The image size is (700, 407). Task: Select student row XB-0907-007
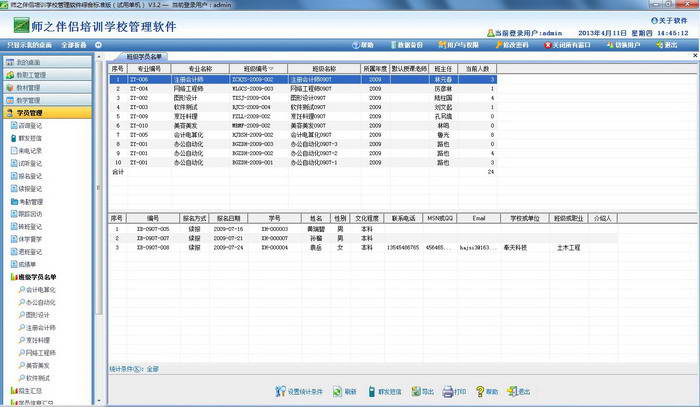(x=363, y=238)
